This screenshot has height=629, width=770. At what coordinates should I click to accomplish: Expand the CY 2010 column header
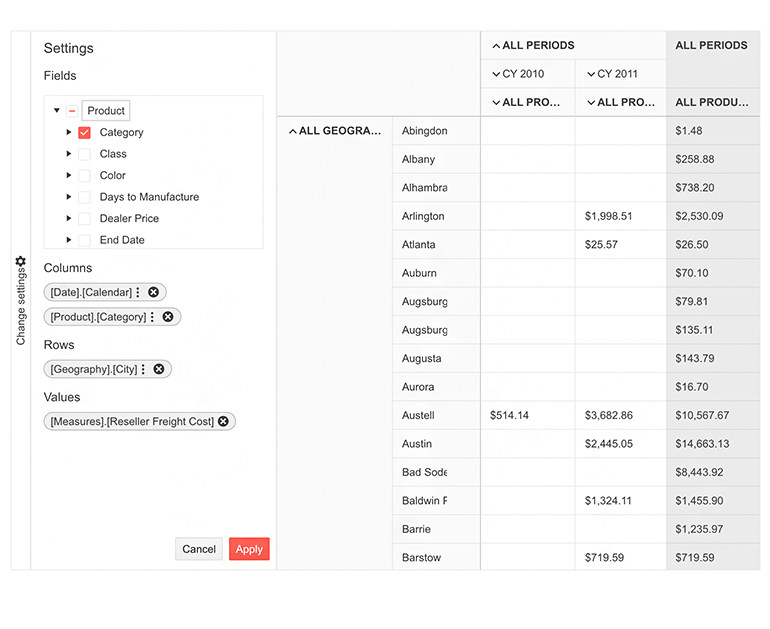tap(496, 74)
